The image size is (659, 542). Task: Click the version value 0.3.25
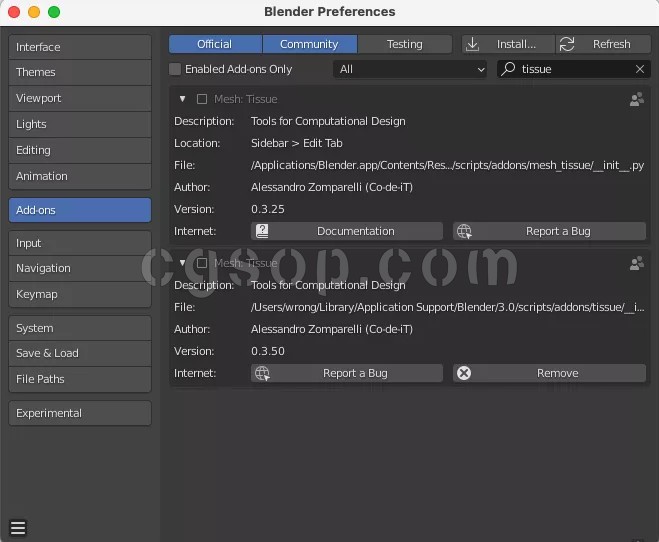268,209
